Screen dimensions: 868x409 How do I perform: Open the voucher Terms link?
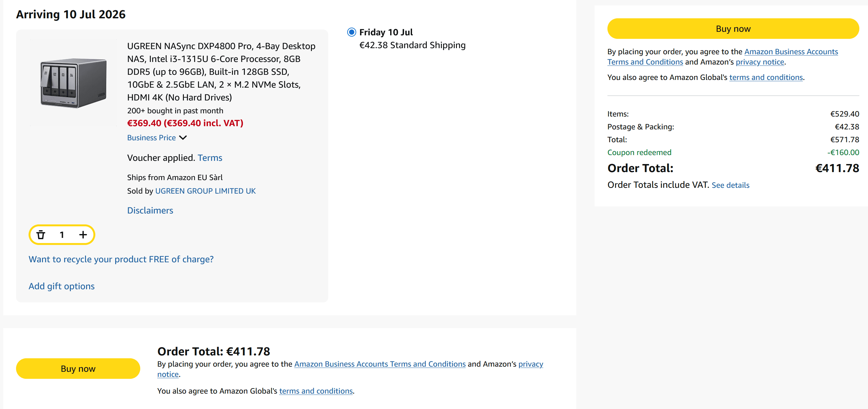pos(210,158)
